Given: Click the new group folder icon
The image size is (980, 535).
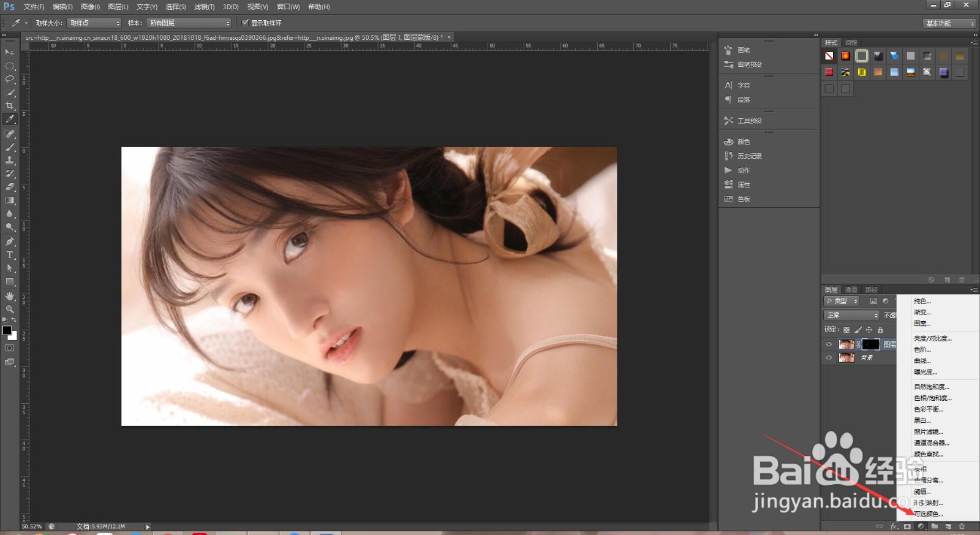Looking at the screenshot, I should (935, 526).
